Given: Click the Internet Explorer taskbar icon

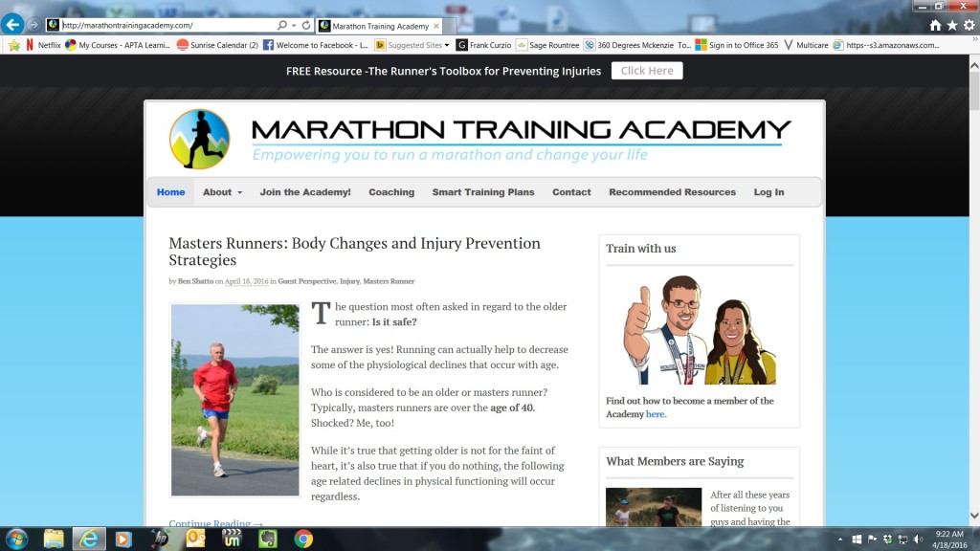Looking at the screenshot, I should click(89, 539).
